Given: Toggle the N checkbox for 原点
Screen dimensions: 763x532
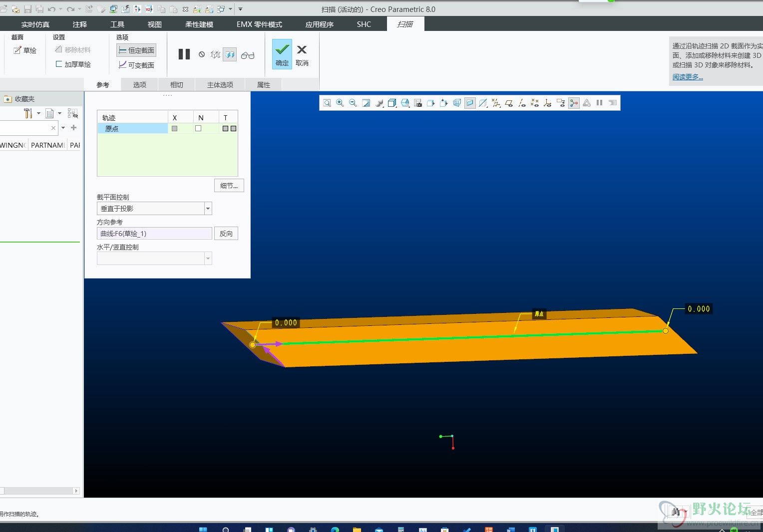Looking at the screenshot, I should (198, 128).
